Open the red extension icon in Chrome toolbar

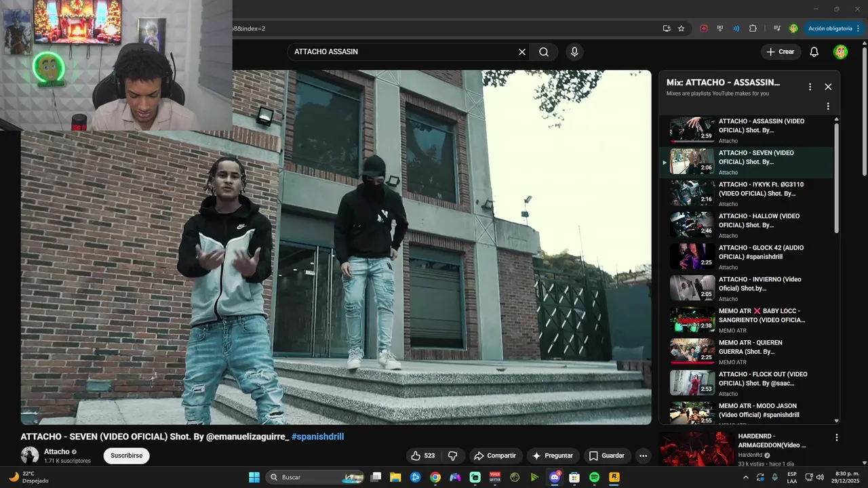coord(704,28)
